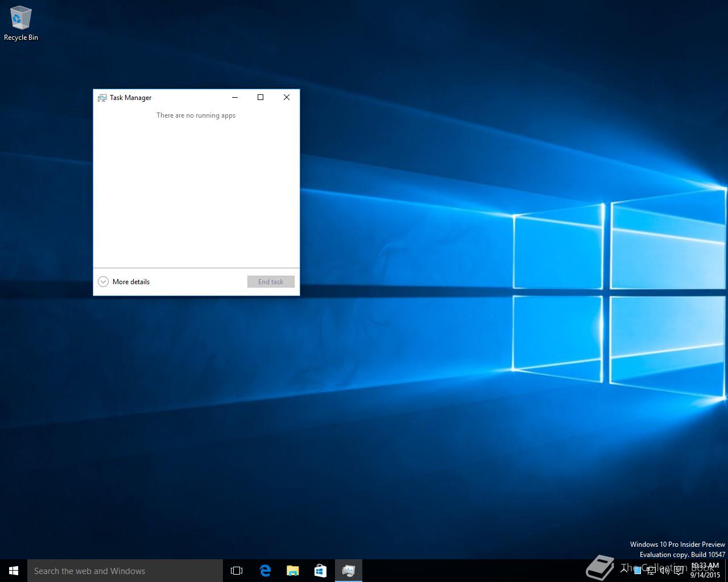728x582 pixels.
Task: Open the Windows Start menu
Action: pyautogui.click(x=14, y=571)
